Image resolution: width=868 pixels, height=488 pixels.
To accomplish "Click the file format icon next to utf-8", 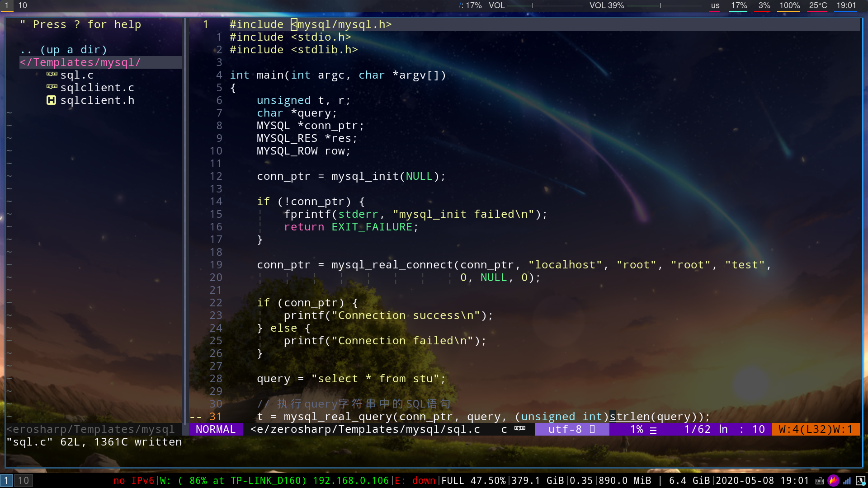I will (592, 429).
